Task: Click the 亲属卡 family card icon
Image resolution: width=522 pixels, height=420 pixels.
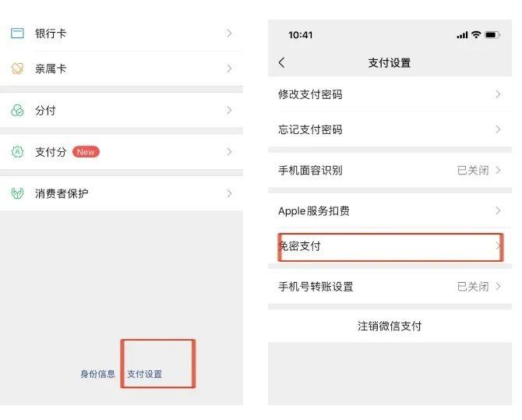Action: tap(18, 69)
